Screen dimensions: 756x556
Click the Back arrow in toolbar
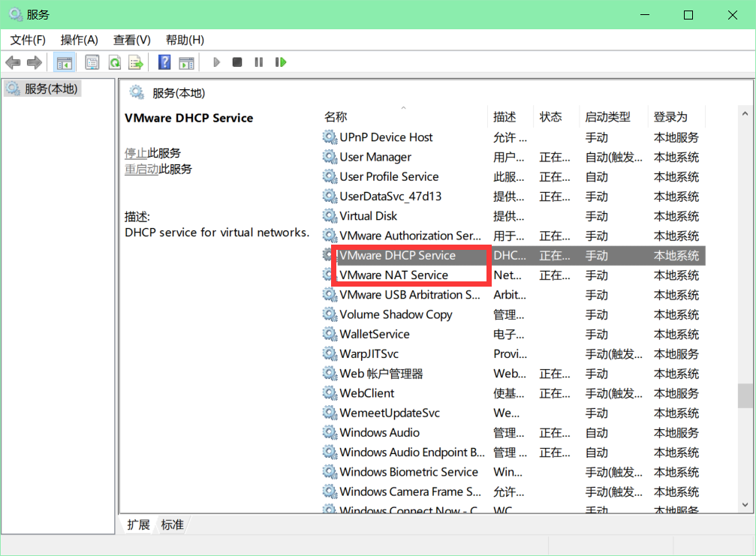(13, 62)
